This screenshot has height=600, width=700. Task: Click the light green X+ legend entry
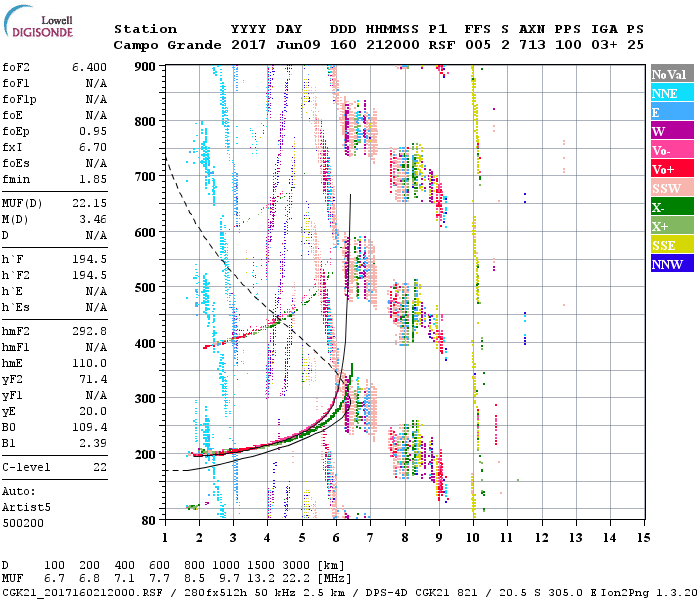(670, 226)
